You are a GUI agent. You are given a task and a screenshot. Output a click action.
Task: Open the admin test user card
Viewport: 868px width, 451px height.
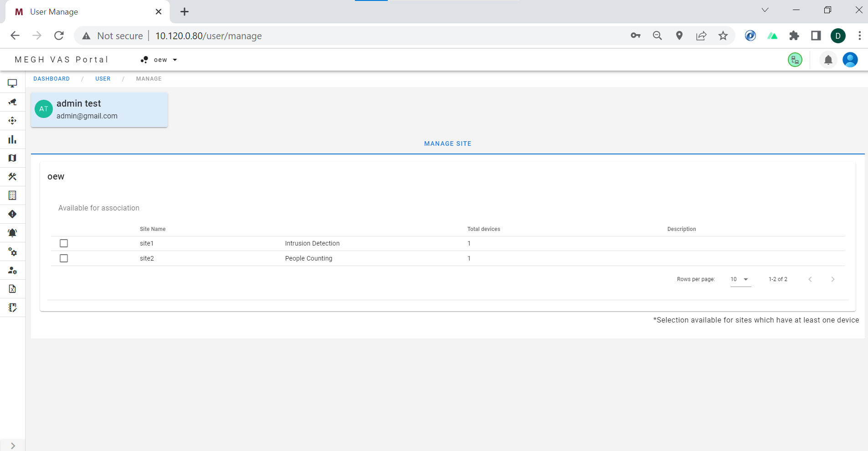99,109
